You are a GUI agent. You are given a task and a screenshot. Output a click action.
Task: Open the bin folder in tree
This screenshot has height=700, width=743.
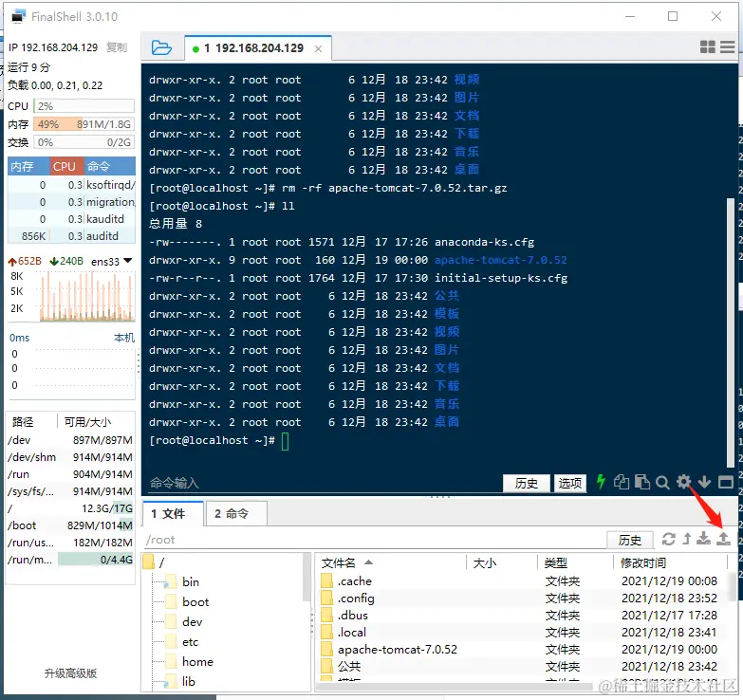(191, 582)
